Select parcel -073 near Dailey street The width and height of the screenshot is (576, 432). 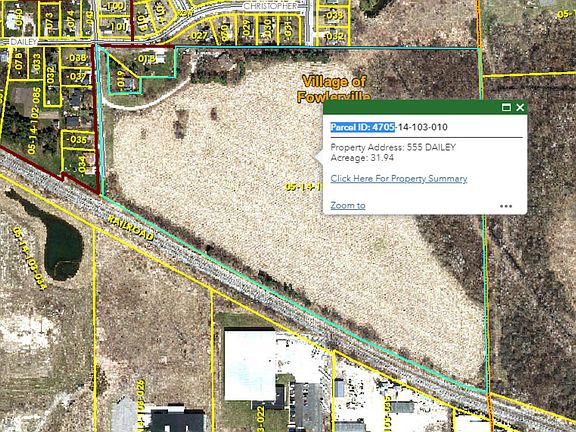point(50,21)
